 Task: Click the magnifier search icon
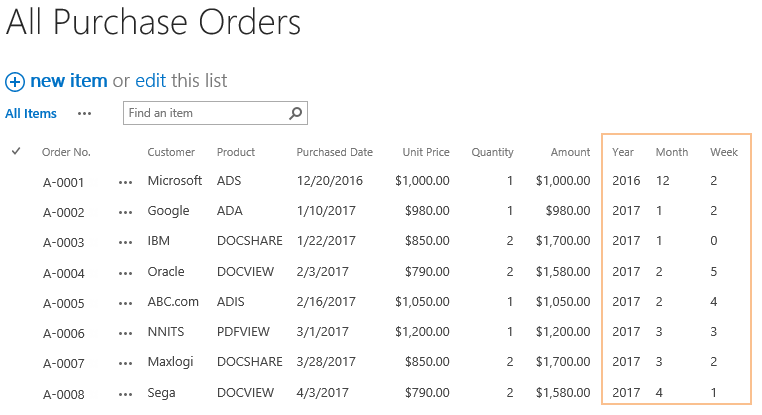coord(295,113)
